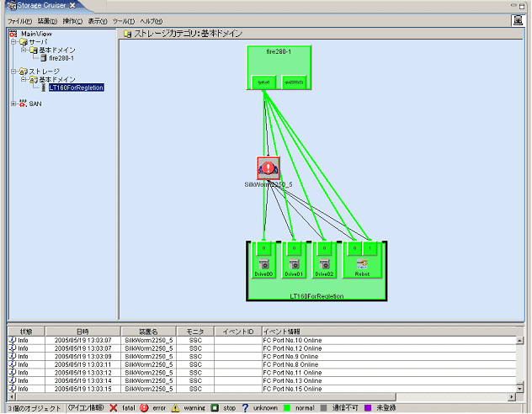Expand the SAN node in tree
Image resolution: width=532 pixels, height=414 pixels.
(x=13, y=103)
